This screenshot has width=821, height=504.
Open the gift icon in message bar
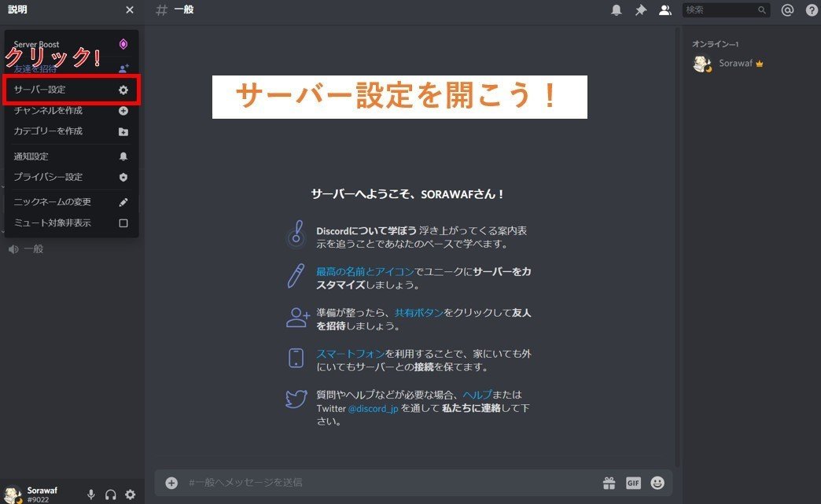pyautogui.click(x=609, y=483)
